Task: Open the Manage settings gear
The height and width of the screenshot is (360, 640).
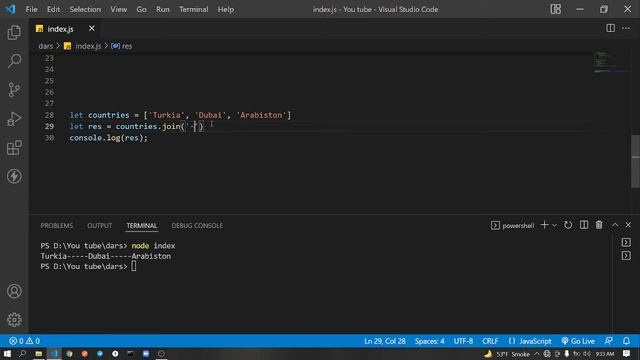Action: tap(14, 320)
